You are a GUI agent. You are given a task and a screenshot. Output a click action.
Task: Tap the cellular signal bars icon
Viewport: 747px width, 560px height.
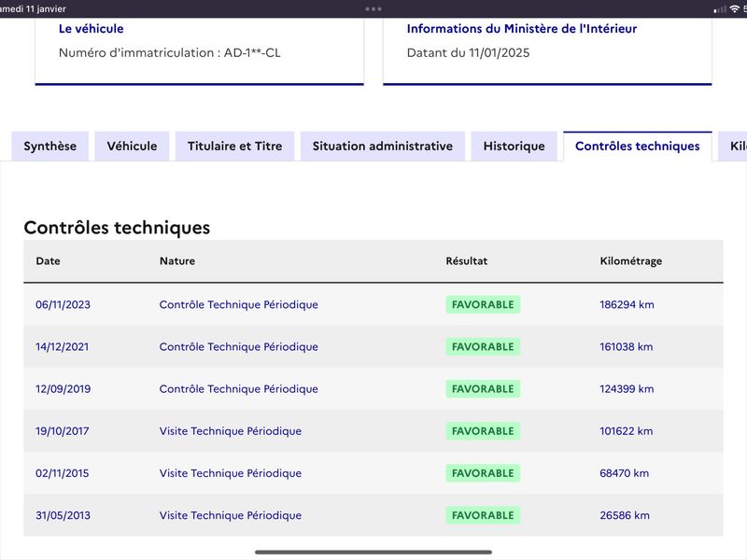pyautogui.click(x=720, y=9)
